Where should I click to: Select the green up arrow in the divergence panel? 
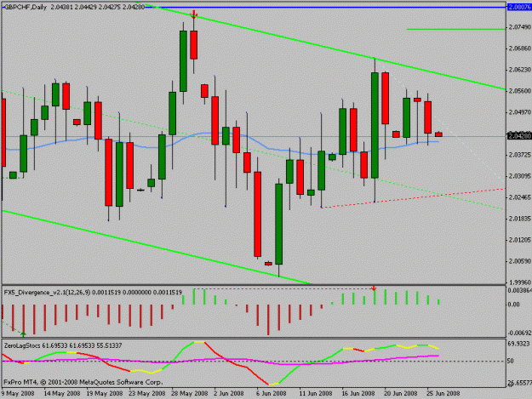coord(23,334)
